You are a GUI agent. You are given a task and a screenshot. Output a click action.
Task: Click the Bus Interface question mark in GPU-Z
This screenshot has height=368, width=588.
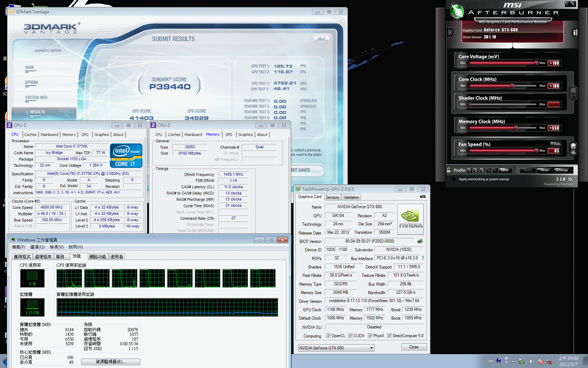coord(423,258)
